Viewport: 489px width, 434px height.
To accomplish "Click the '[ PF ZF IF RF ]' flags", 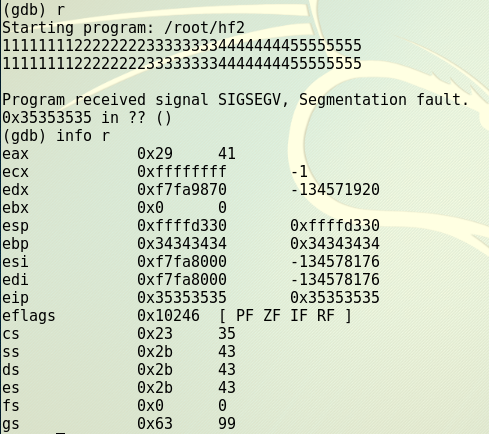I will [285, 316].
